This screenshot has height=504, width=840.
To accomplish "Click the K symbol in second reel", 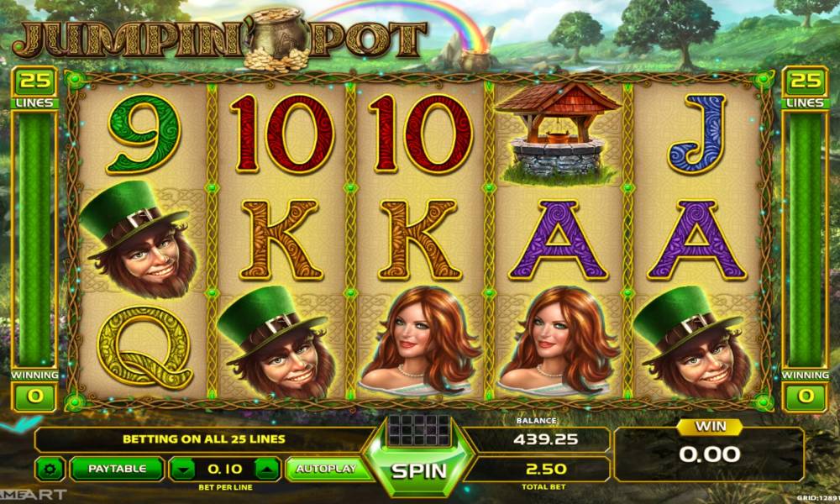I will (281, 240).
